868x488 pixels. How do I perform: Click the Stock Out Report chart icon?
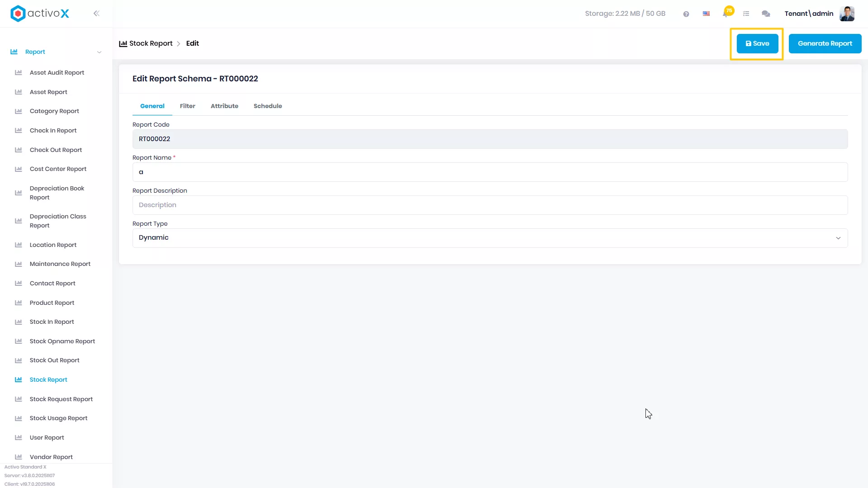pyautogui.click(x=19, y=360)
